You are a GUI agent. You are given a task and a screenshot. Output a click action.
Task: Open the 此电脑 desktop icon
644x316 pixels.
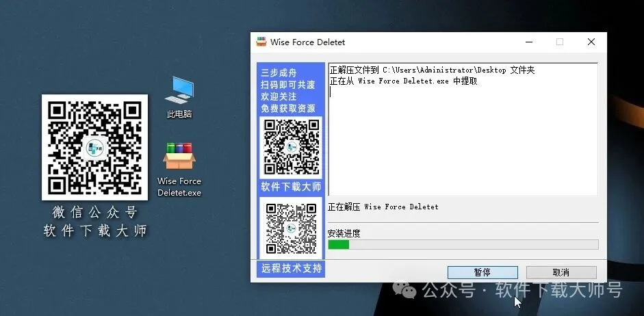click(x=179, y=97)
